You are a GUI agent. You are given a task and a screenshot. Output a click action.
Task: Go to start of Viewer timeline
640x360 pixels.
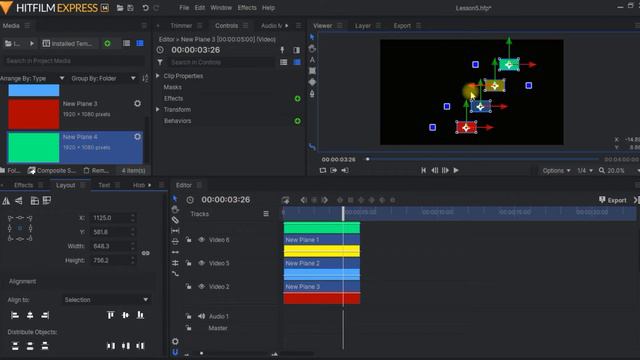pyautogui.click(x=423, y=170)
